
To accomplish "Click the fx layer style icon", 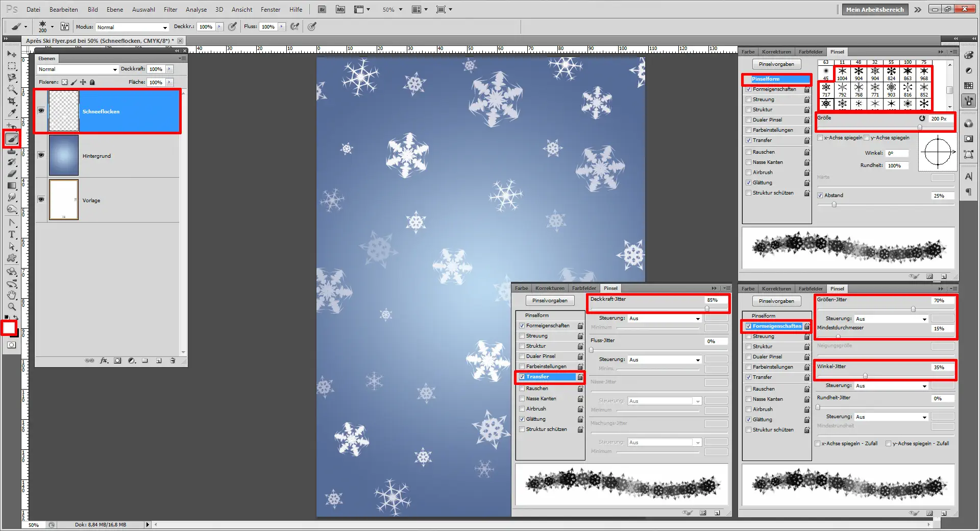I will tap(104, 360).
